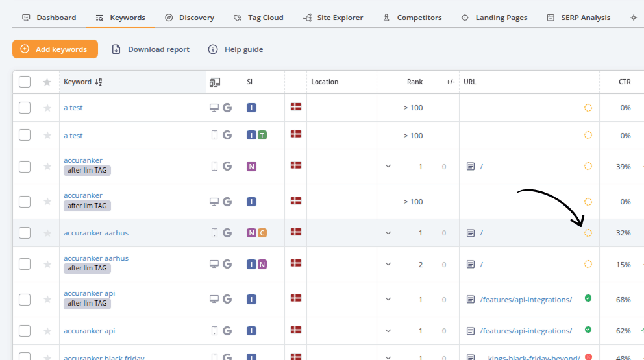This screenshot has width=644, height=360.
Task: Click the dashed orange status circle for accuranker aarhus 32%
Action: (588, 233)
